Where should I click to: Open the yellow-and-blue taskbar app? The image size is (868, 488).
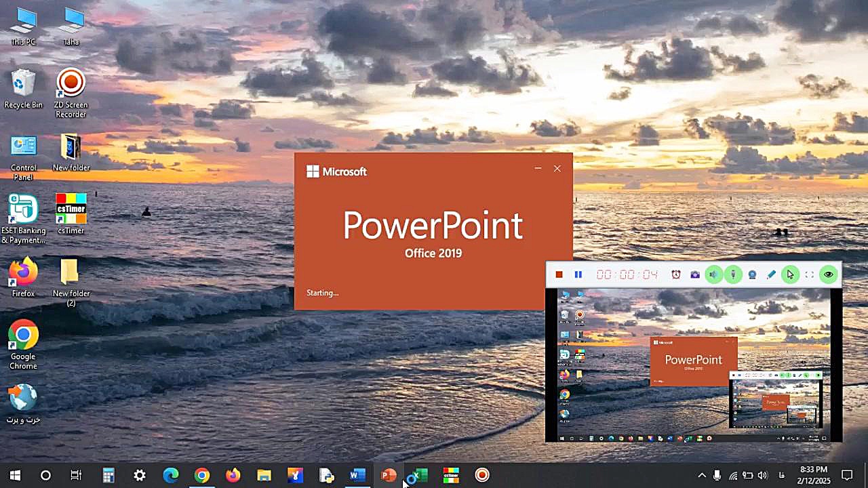296,475
